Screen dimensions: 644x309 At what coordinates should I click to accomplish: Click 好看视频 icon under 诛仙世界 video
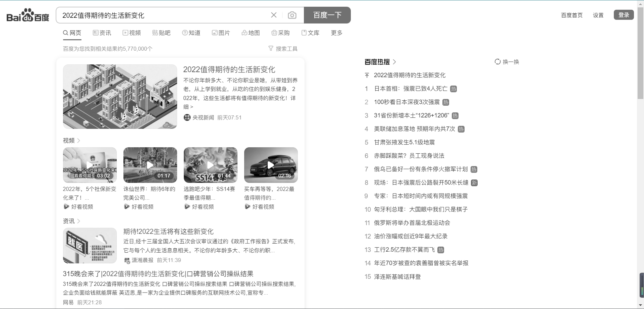coord(126,207)
